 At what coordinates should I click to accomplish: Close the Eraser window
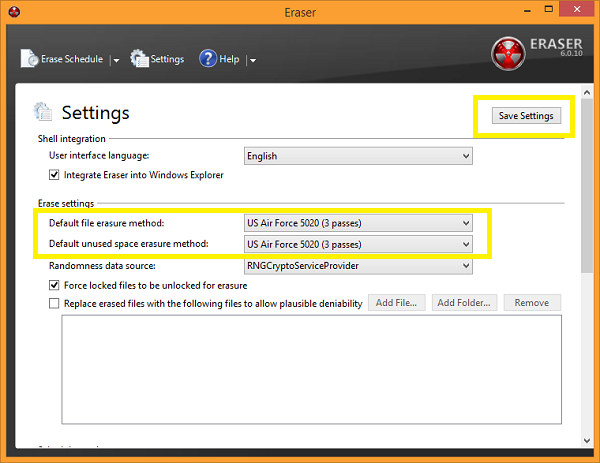pos(577,9)
